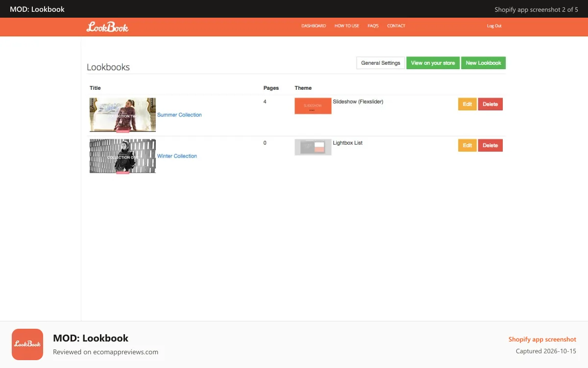
Task: Create a New Lookbook
Action: pos(483,63)
